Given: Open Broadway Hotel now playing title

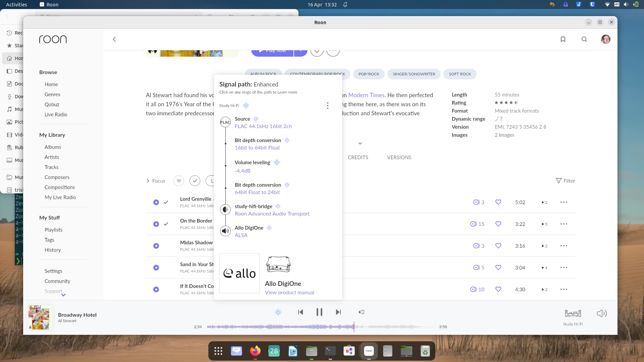Looking at the screenshot, I should pos(77,315).
